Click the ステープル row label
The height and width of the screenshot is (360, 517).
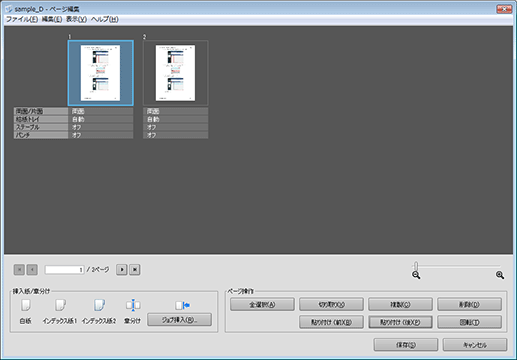(x=41, y=127)
